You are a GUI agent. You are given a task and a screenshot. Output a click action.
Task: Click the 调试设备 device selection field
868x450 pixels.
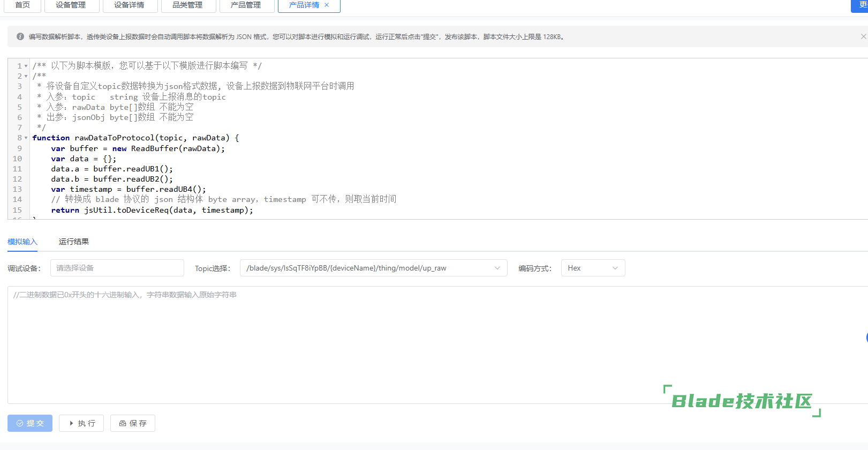point(117,268)
